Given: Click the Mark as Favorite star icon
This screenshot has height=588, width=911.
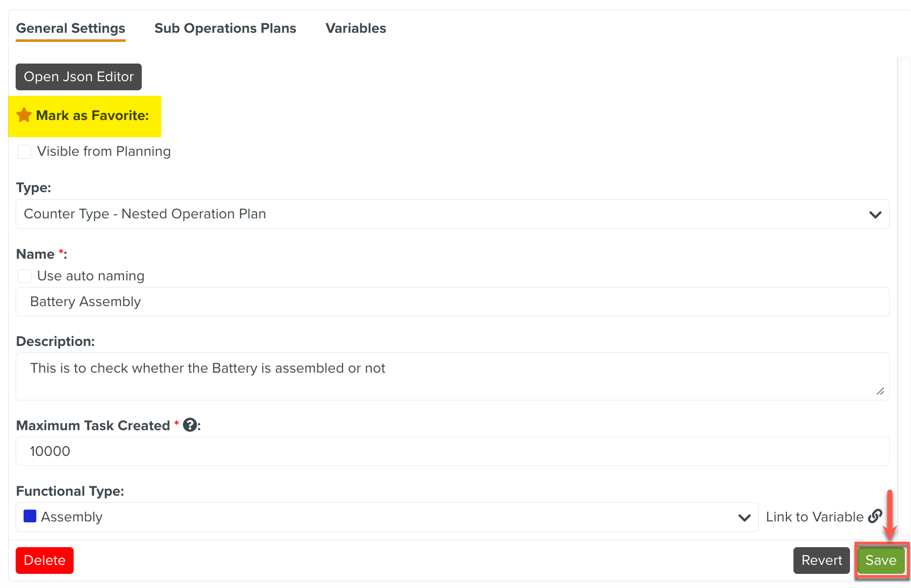Looking at the screenshot, I should 24,115.
